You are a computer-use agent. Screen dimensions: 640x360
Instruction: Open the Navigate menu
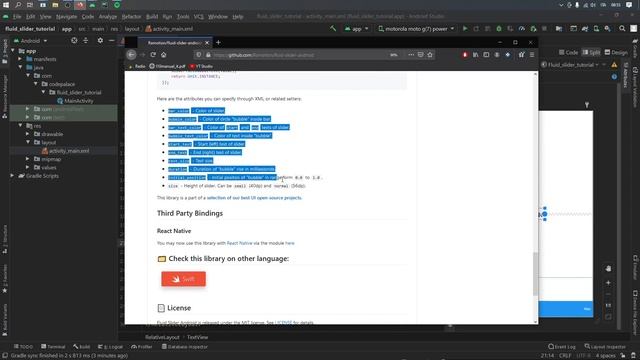[x=67, y=17]
